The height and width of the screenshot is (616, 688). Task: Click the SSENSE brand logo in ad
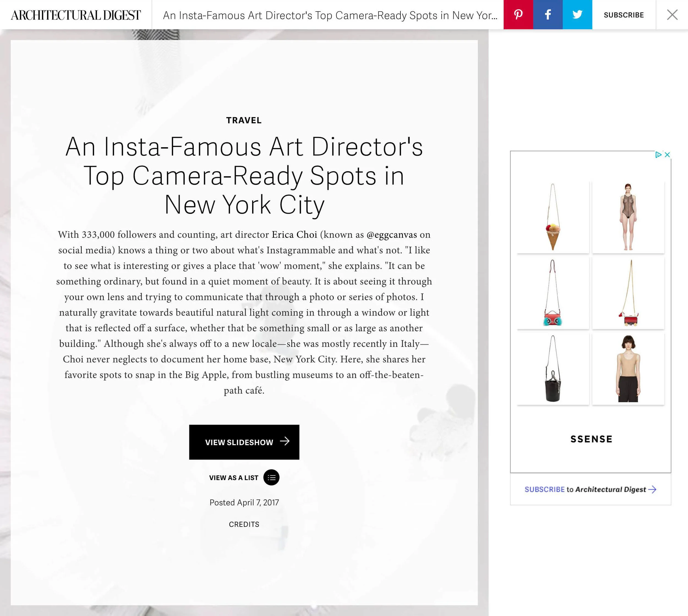click(x=591, y=439)
